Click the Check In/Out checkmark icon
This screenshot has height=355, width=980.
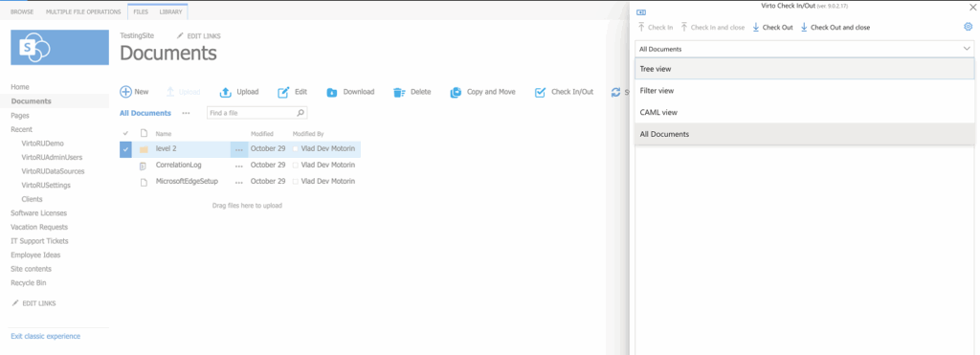pos(540,93)
